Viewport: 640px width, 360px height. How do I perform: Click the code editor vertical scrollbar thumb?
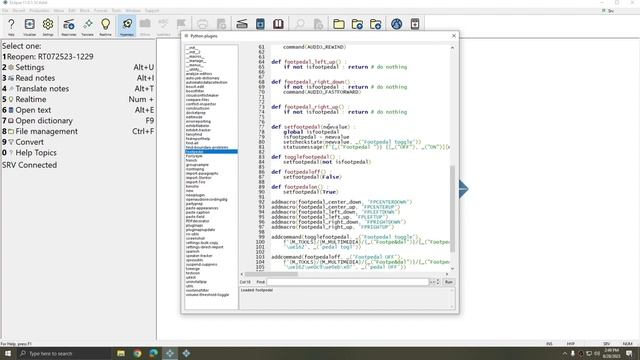[452, 209]
